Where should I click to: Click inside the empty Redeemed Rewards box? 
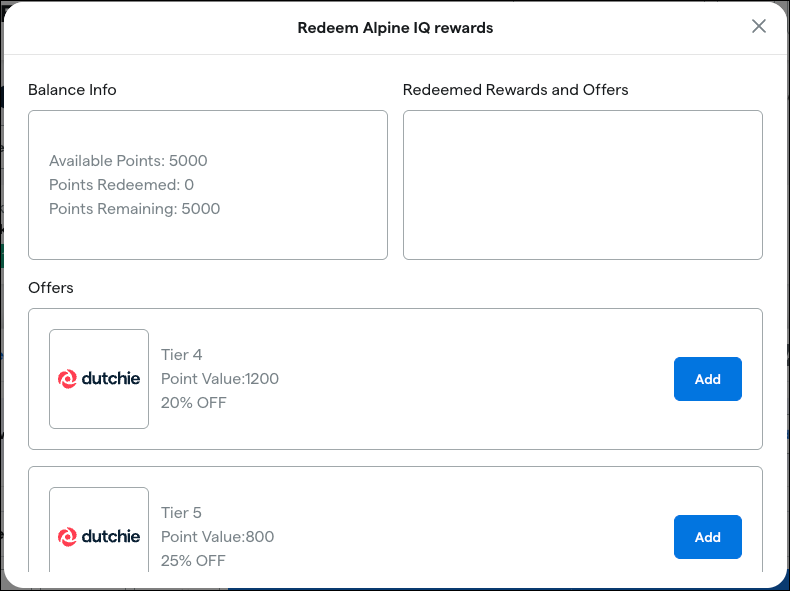tap(582, 185)
